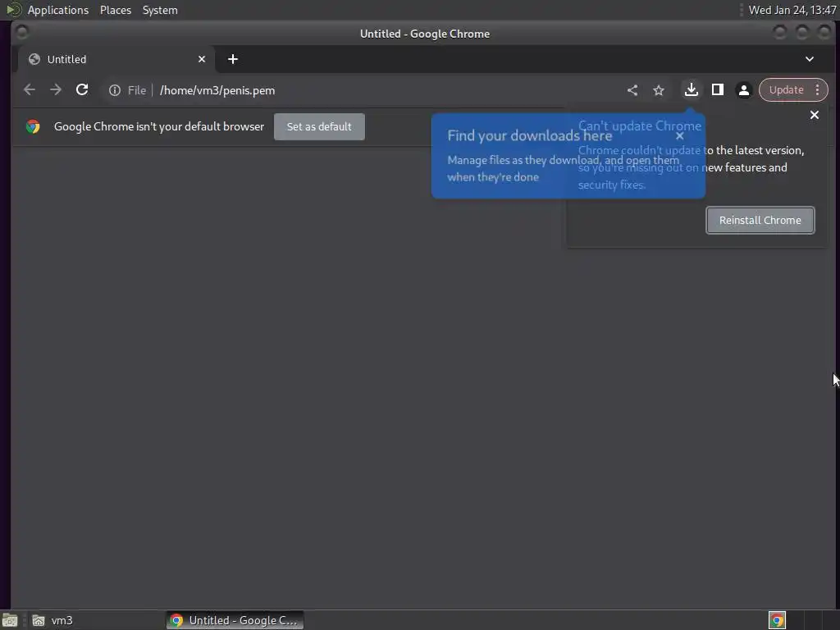Click the Chrome logo in default browser bar
Viewport: 840px width, 630px height.
click(33, 126)
